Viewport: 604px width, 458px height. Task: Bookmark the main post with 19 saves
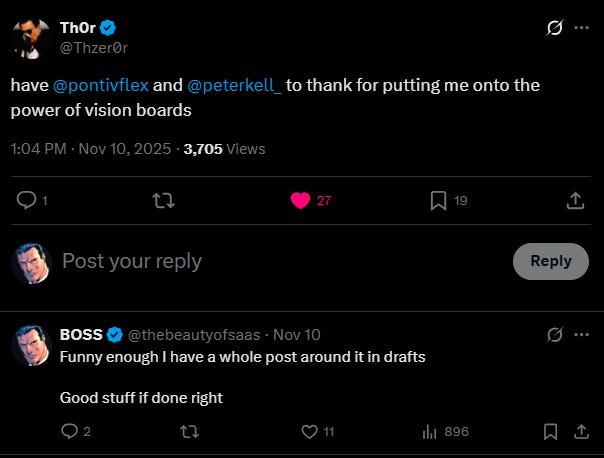[x=438, y=201]
